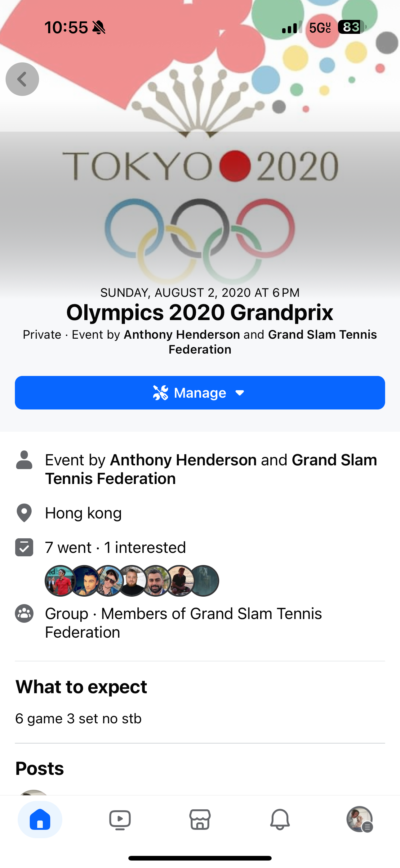Tap the location pin icon
Viewport: 400px width, 868px height.
tap(24, 513)
